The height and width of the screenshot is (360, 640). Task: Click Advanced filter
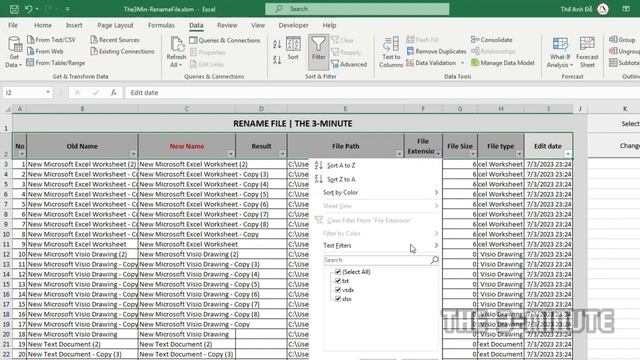tap(349, 64)
